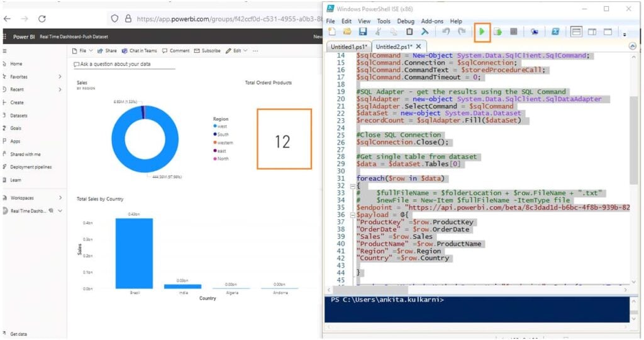Click browser Forward arrow button
This screenshot has width=644, height=340.
pyautogui.click(x=25, y=19)
